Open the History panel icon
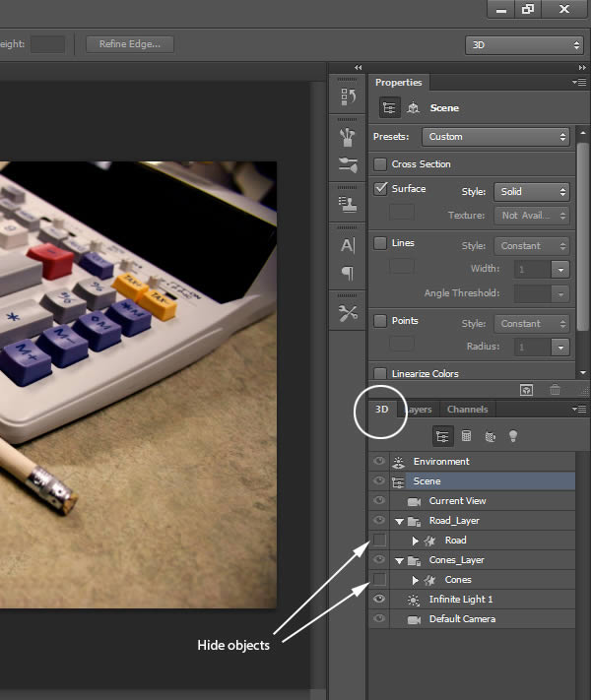The height and width of the screenshot is (700, 591). (348, 96)
